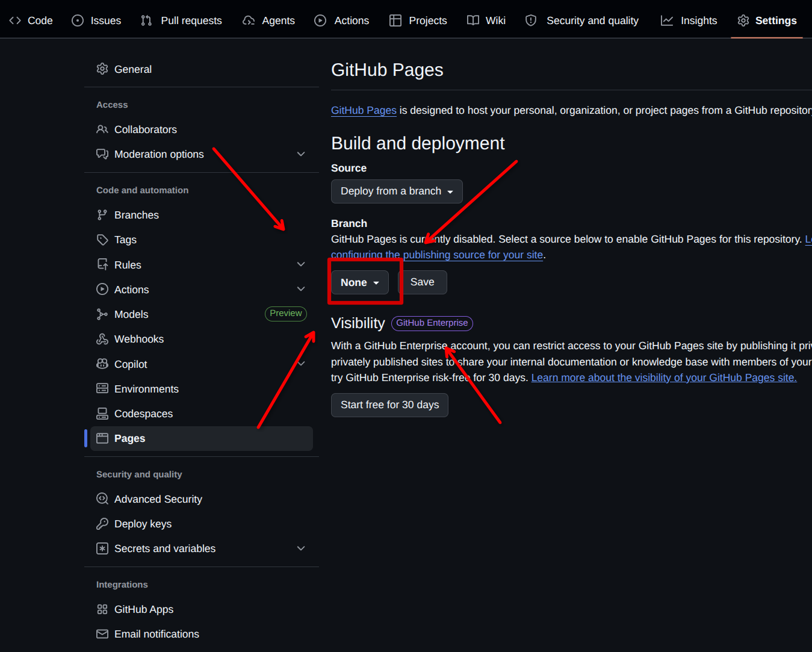The width and height of the screenshot is (812, 652).
Task: Open the Deploy from a branch dropdown
Action: (x=397, y=191)
